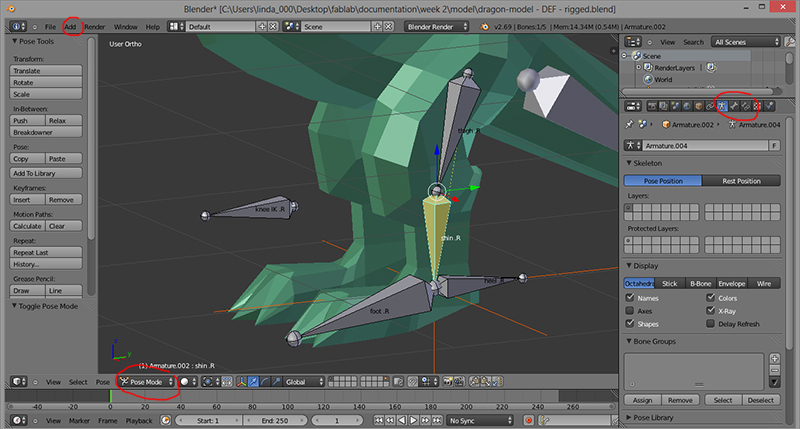Open the Pose Mode selector dropdown
The image size is (800, 429).
click(146, 382)
